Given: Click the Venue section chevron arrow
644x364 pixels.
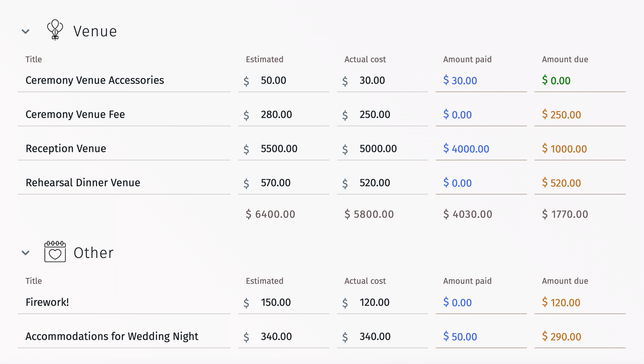Looking at the screenshot, I should (25, 31).
